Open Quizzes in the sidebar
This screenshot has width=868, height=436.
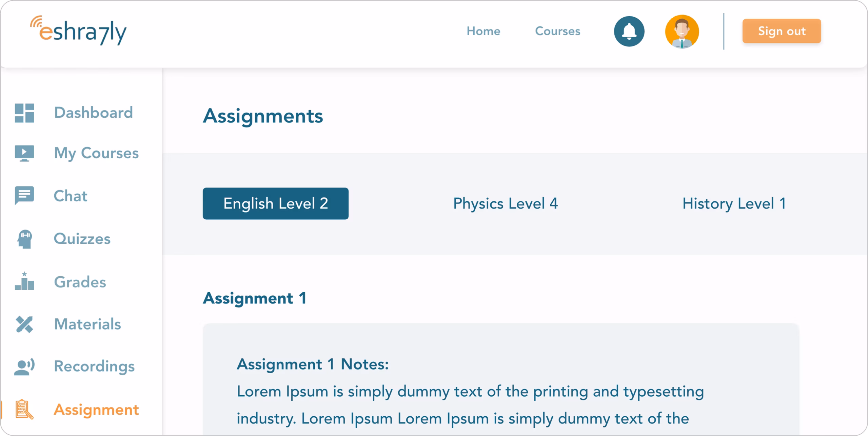(x=82, y=239)
